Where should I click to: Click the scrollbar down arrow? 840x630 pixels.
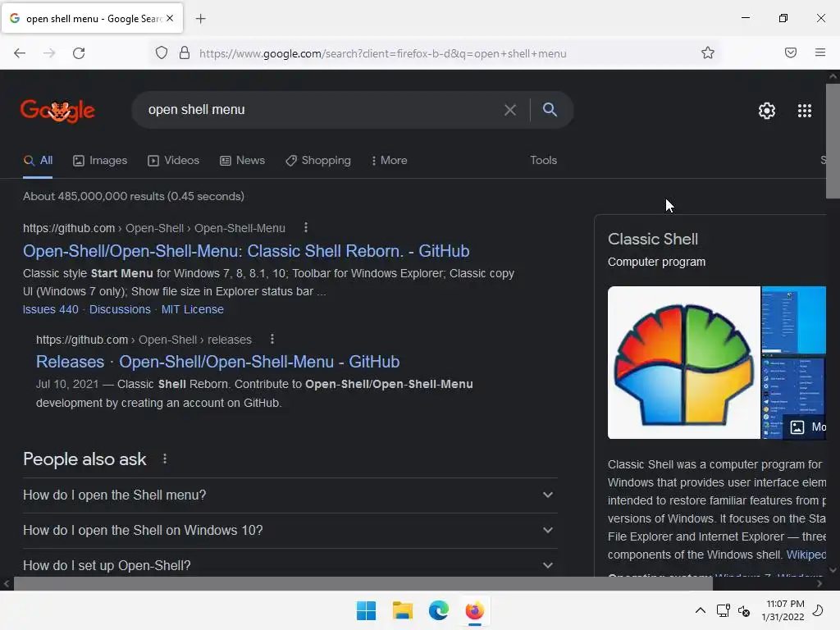click(833, 570)
